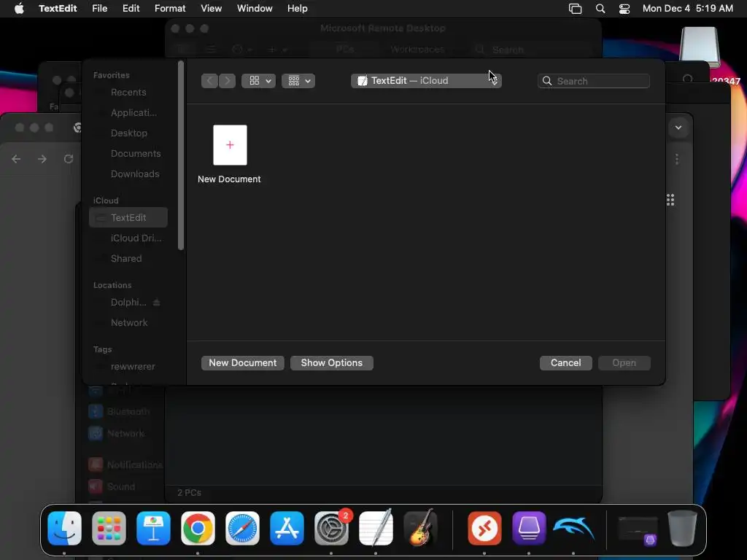Click the Chrome window forward arrow
This screenshot has width=747, height=560.
pyautogui.click(x=42, y=159)
